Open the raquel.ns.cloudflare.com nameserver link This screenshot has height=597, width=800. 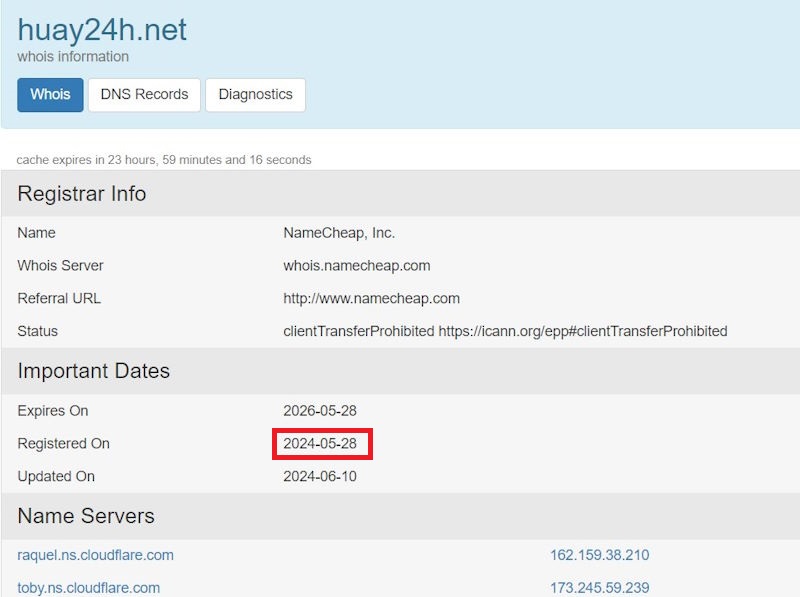pos(93,555)
